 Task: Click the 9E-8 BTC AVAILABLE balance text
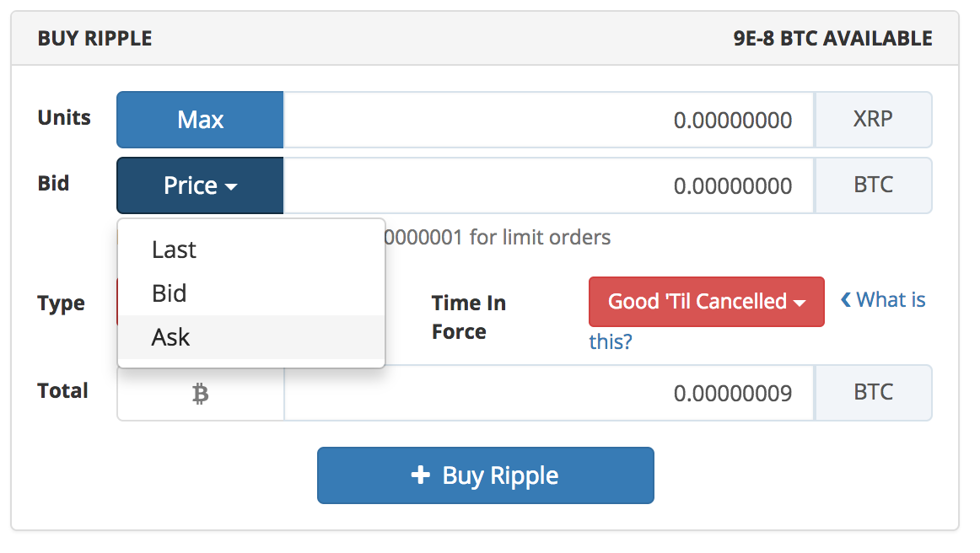point(832,39)
